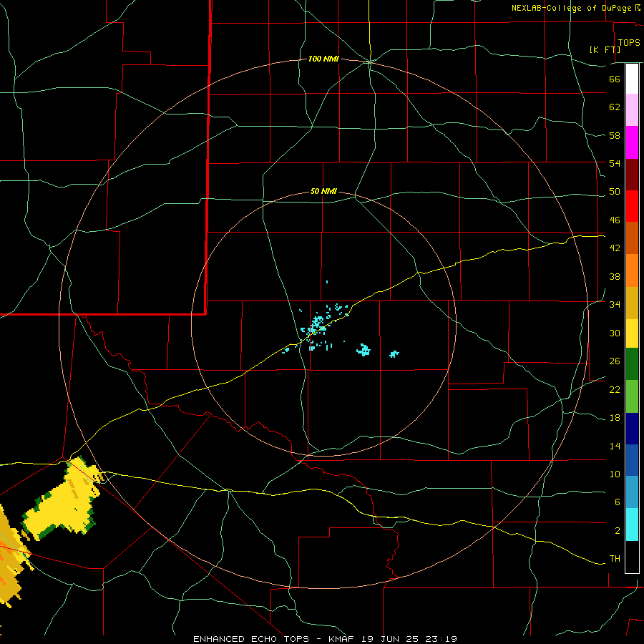644x644 pixels.
Task: Click the larger isolated cyan blob east of center
Action: tap(364, 350)
